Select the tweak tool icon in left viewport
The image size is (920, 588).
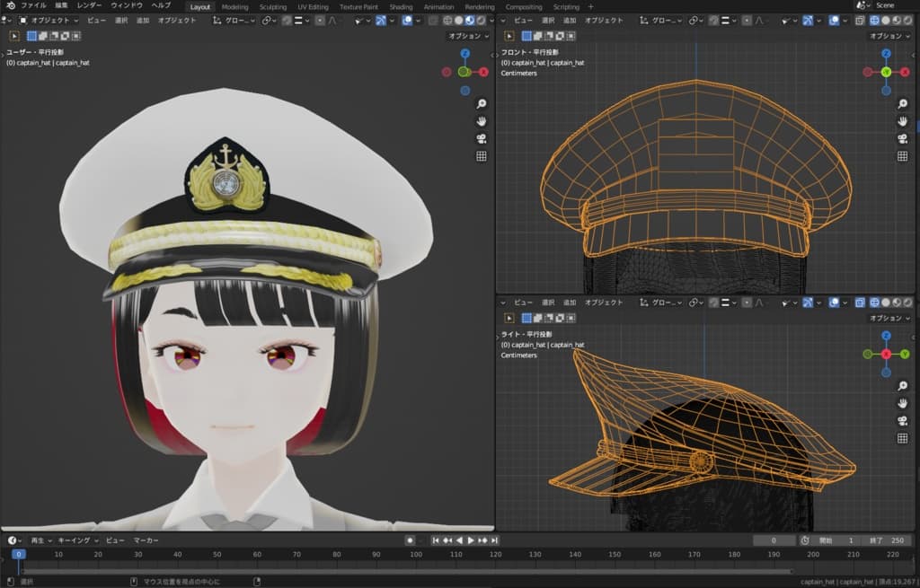[15, 36]
